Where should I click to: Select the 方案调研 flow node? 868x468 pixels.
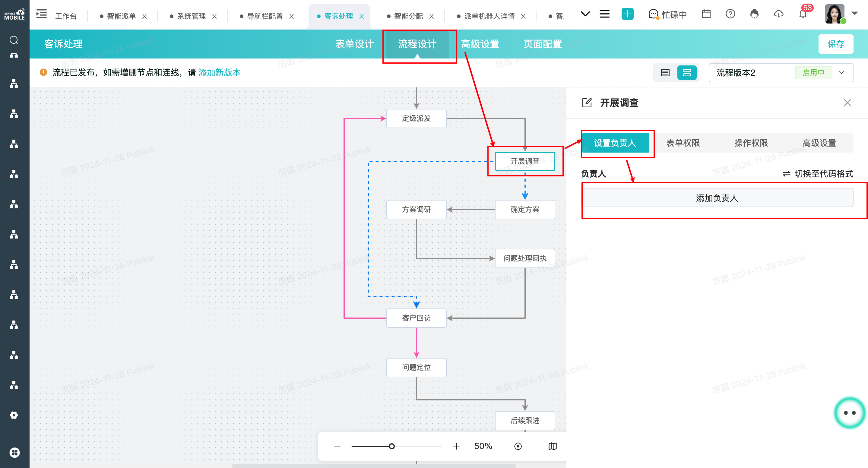(x=416, y=209)
